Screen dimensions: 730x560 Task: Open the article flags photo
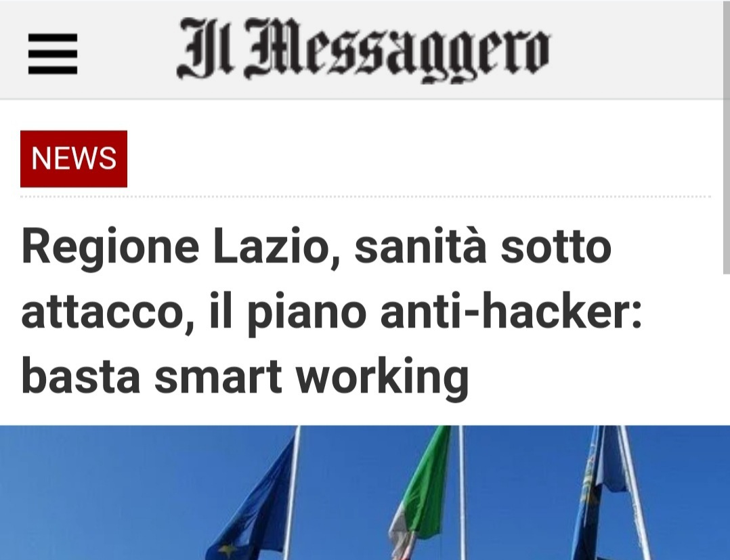pos(365,492)
